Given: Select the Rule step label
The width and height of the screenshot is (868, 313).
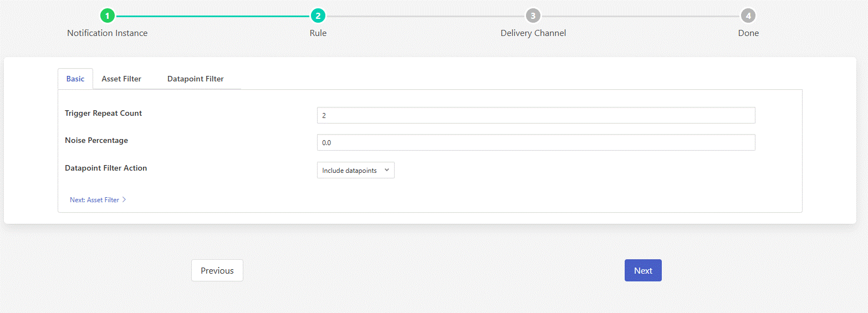Looking at the screenshot, I should click(x=318, y=33).
